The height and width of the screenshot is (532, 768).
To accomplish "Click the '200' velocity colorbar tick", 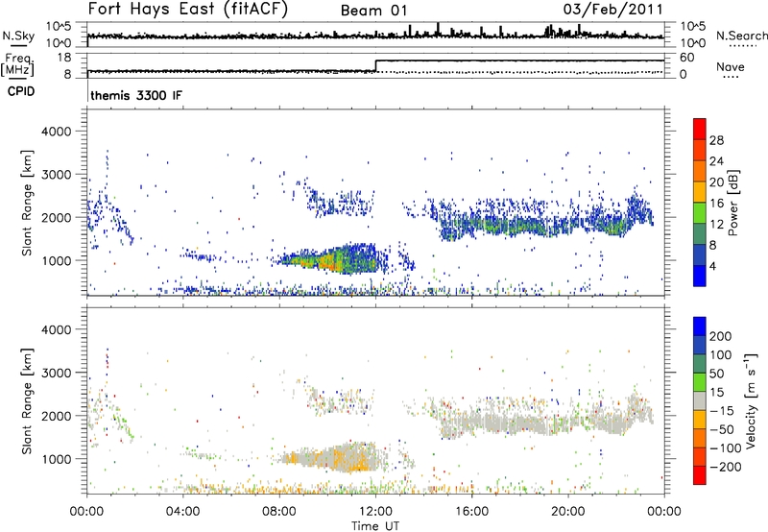I will tap(721, 336).
